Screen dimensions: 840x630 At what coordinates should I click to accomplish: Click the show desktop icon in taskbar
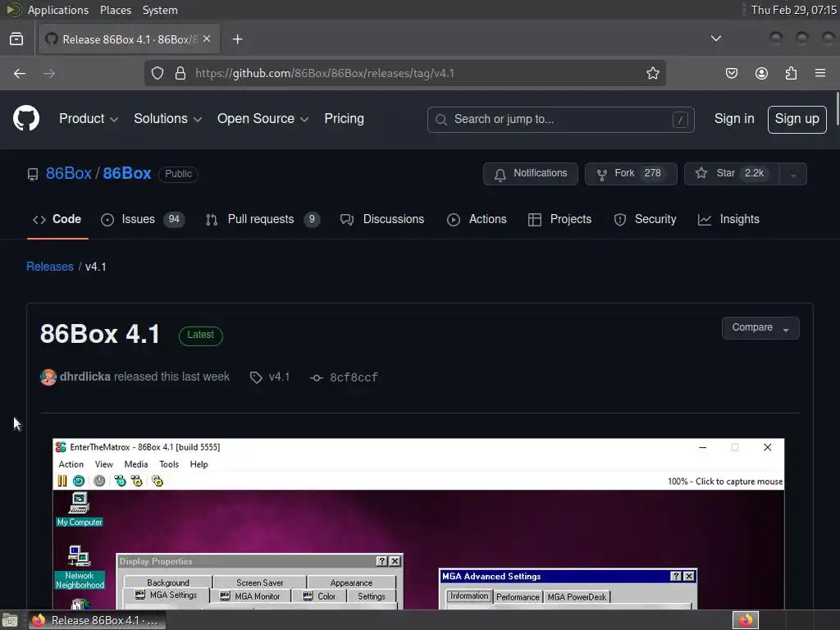tap(10, 620)
